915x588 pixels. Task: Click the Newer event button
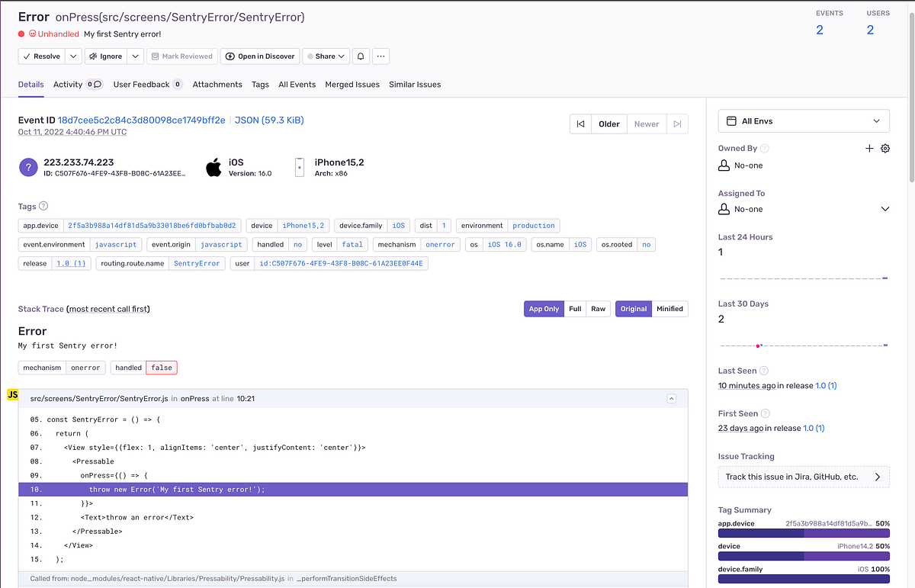pyautogui.click(x=647, y=124)
